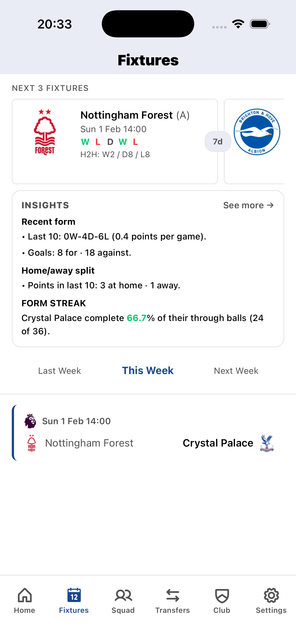Tap the Crystal Palace crest in the fixture row
296x644 pixels.
tap(266, 443)
